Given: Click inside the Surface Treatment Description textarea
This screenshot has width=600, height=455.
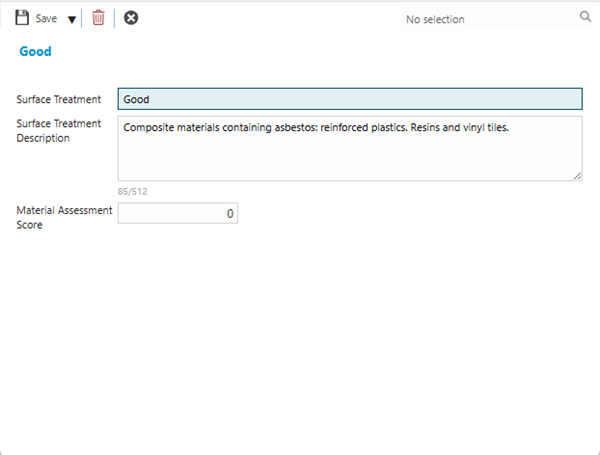Looking at the screenshot, I should pyautogui.click(x=349, y=155).
